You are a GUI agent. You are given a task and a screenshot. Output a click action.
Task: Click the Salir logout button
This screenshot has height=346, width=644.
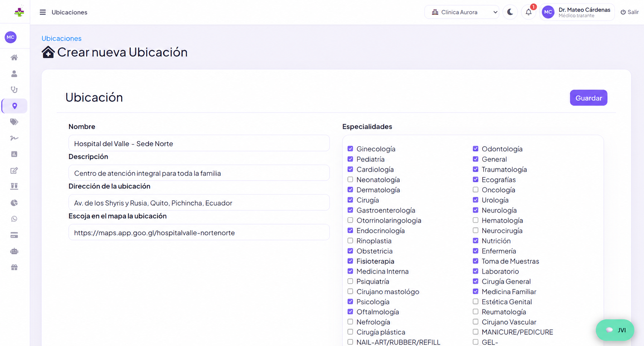pyautogui.click(x=630, y=12)
